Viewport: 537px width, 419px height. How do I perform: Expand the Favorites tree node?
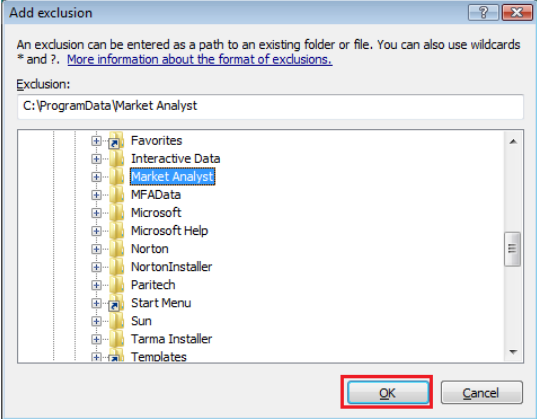(96, 141)
